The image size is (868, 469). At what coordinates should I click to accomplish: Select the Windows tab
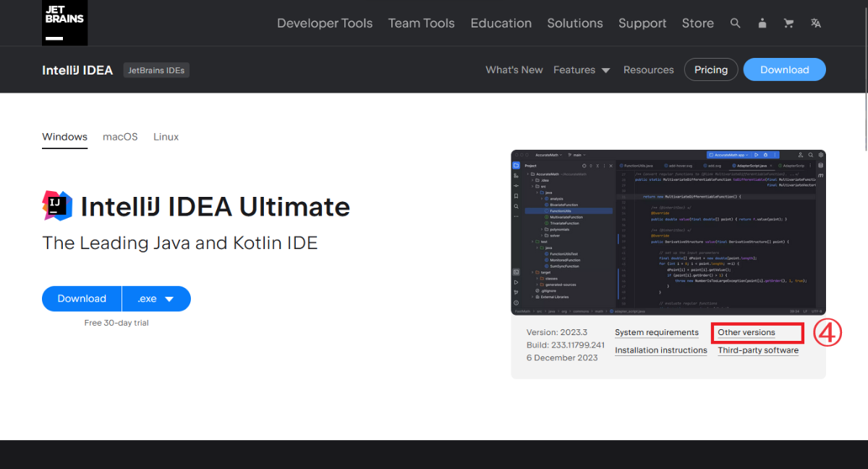(64, 137)
